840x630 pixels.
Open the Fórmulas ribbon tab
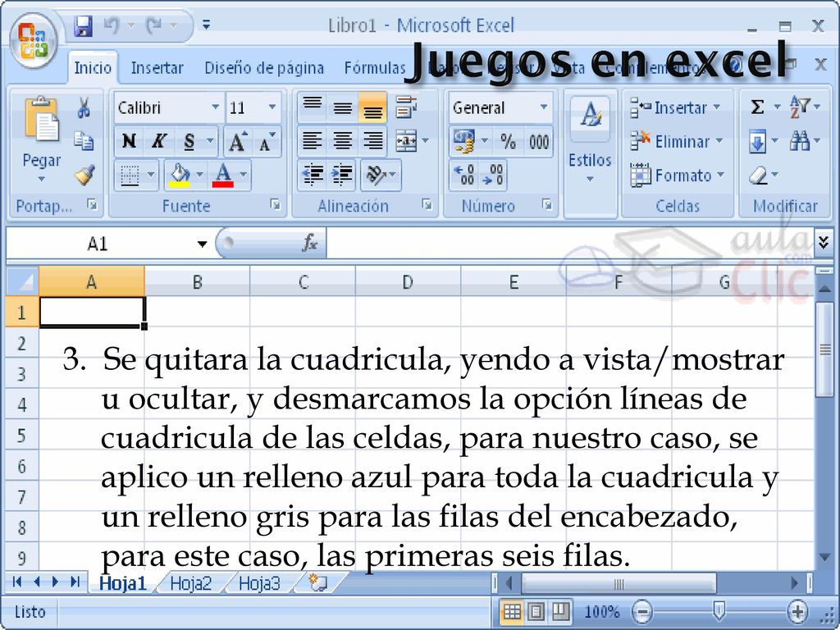375,68
